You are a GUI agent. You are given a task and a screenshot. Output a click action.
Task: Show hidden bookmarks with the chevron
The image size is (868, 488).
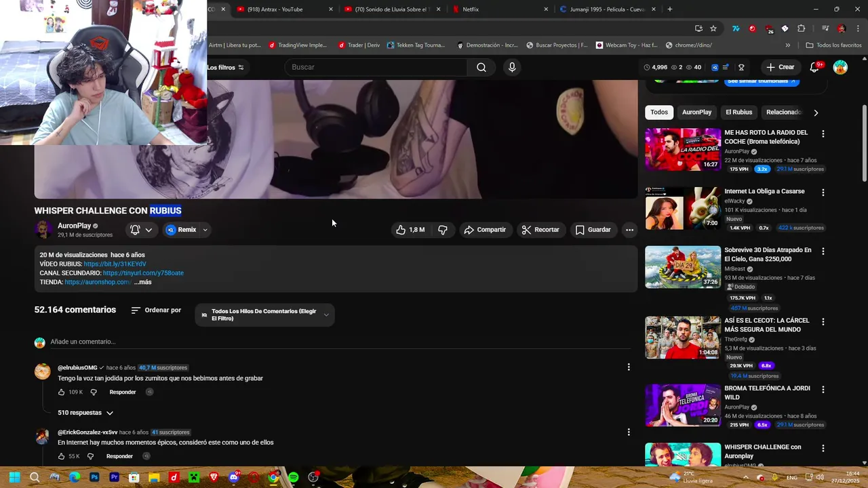(787, 45)
